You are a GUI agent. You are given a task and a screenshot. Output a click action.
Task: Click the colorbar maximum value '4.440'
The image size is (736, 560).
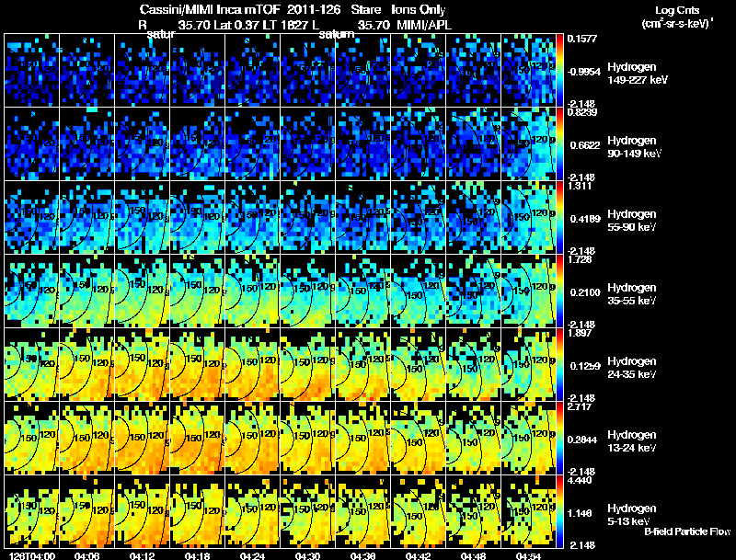(580, 480)
